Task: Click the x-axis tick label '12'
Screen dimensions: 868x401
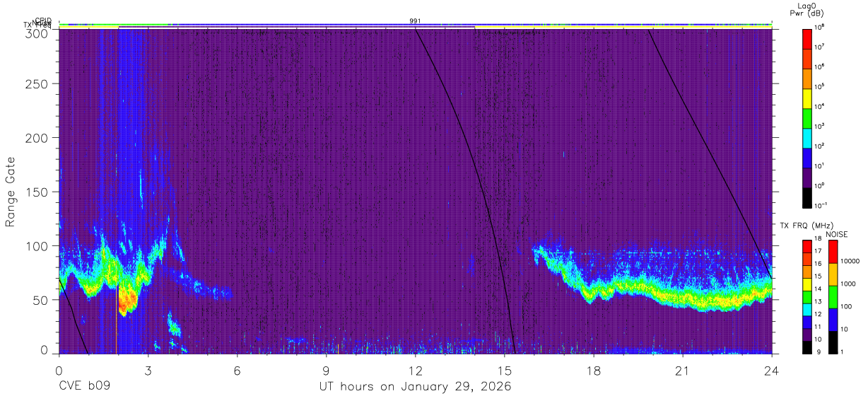Action: [415, 371]
